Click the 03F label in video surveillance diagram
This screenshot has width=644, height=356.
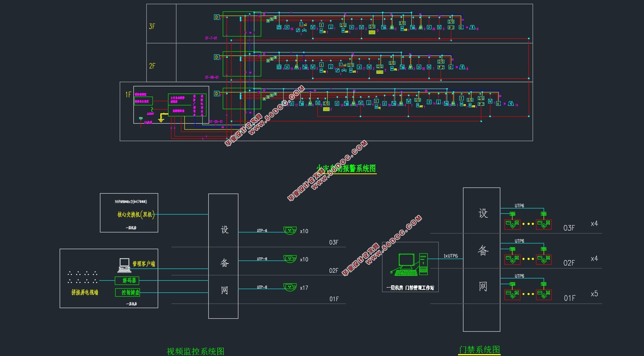[x=333, y=242]
